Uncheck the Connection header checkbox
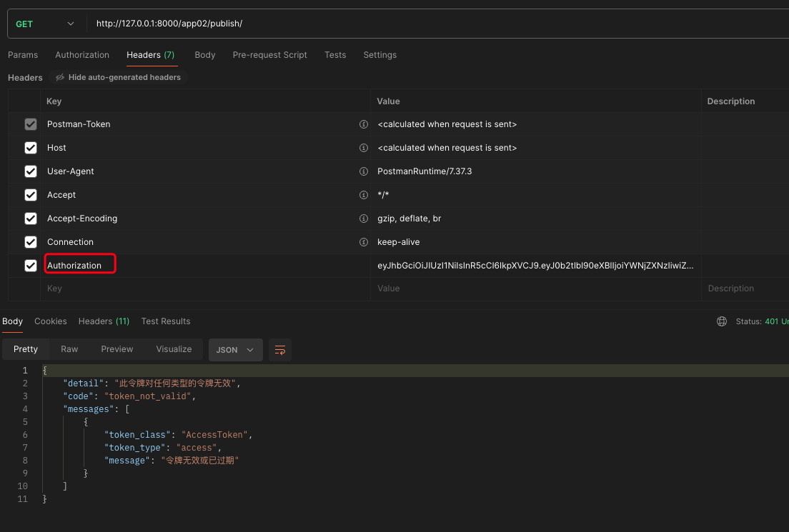789x532 pixels. coord(31,242)
